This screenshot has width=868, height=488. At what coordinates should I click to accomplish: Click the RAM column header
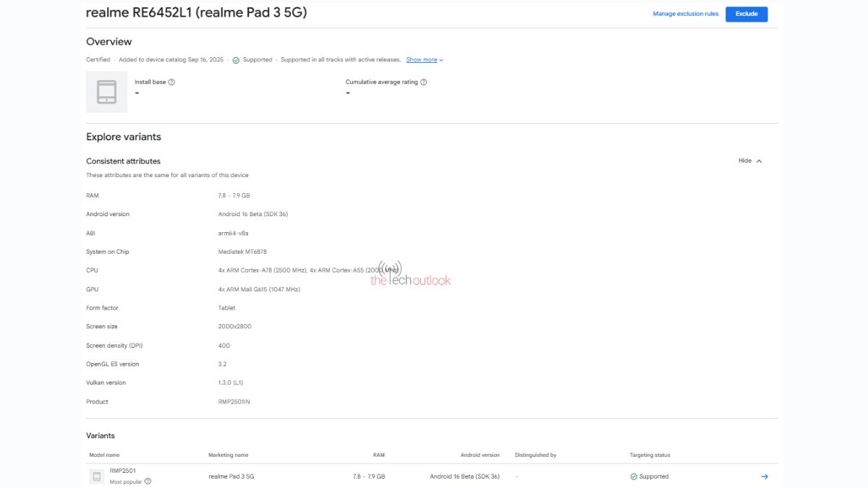375,455
